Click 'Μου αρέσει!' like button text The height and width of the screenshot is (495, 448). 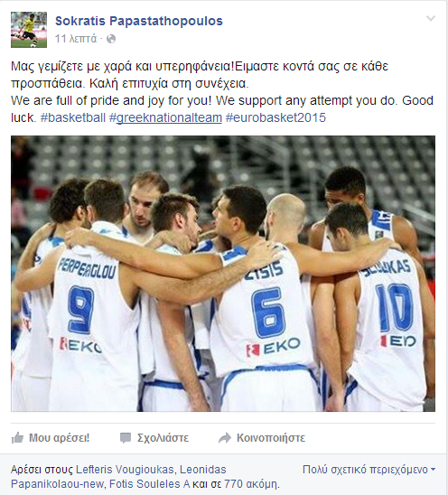[60, 438]
